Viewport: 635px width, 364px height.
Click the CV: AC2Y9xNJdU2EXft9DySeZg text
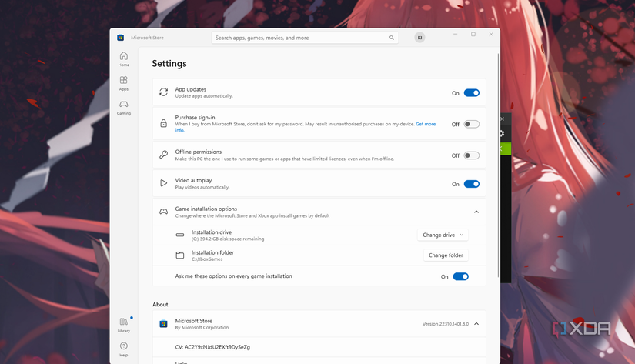[x=212, y=347]
